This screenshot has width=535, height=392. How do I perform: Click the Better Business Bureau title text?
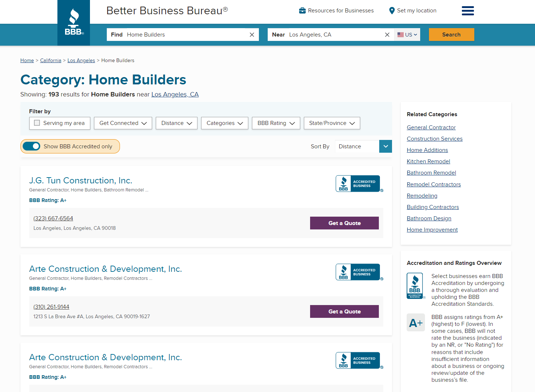pyautogui.click(x=167, y=11)
